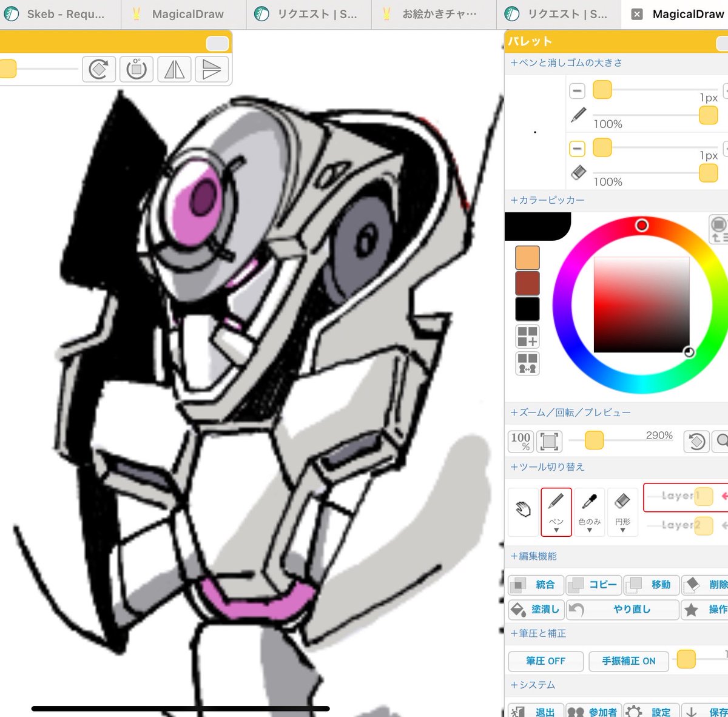The height and width of the screenshot is (717, 728).
Task: Click the 移動 move button
Action: point(652,585)
